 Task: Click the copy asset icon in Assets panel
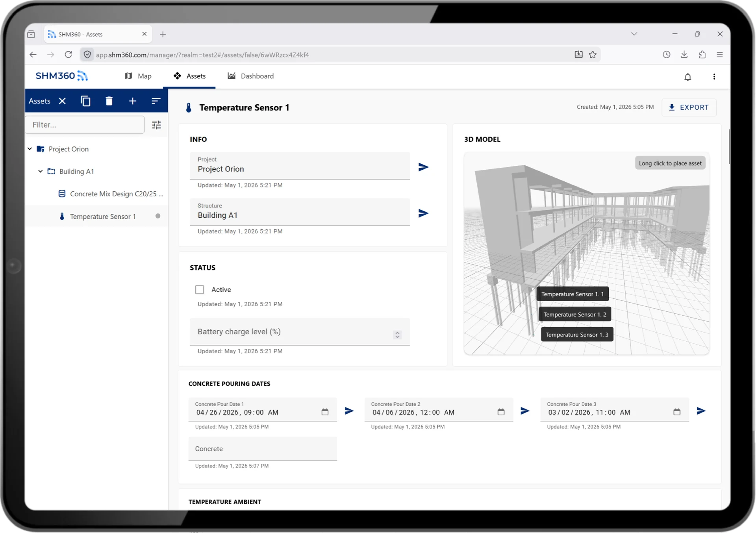pyautogui.click(x=85, y=101)
